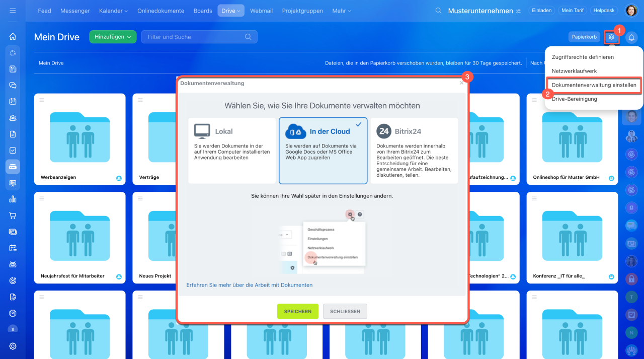Choose Netzwerklaufwerk menu item

click(x=574, y=71)
